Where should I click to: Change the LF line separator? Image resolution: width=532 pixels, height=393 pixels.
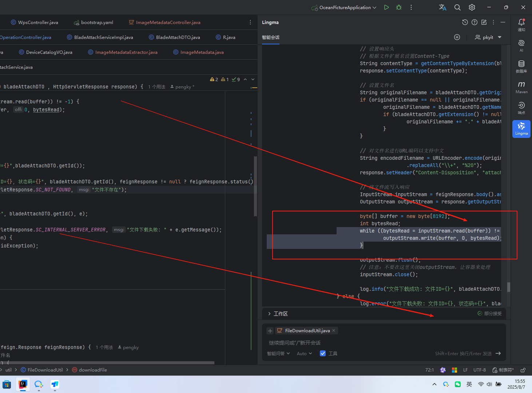[x=465, y=370]
